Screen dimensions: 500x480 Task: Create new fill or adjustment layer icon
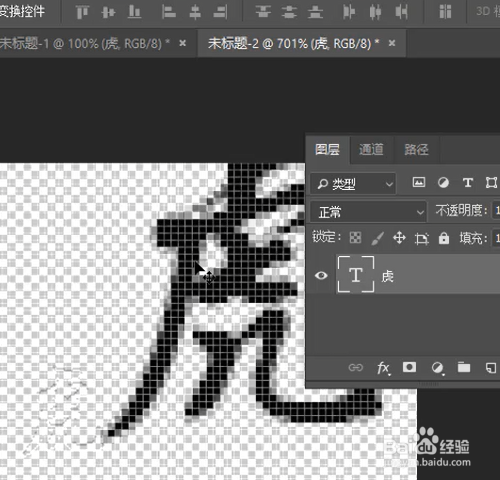[x=437, y=368]
